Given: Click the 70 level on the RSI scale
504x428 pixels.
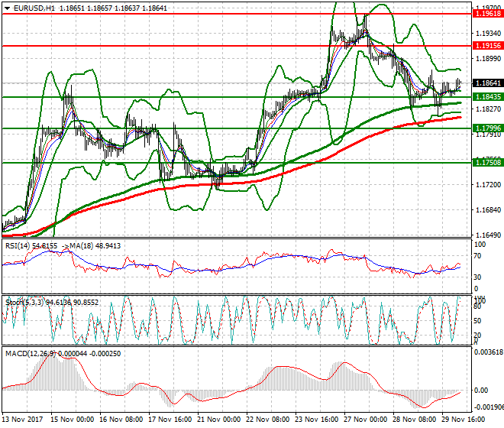Looking at the screenshot, I should 478,256.
